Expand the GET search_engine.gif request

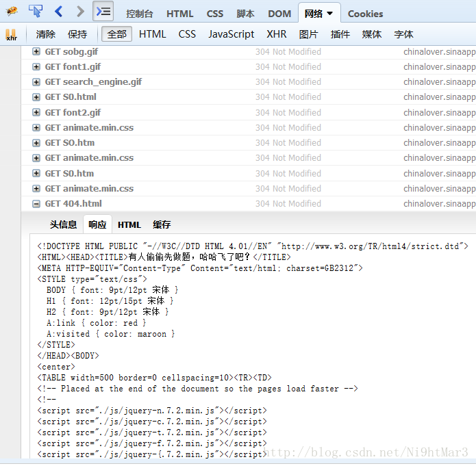coord(36,82)
